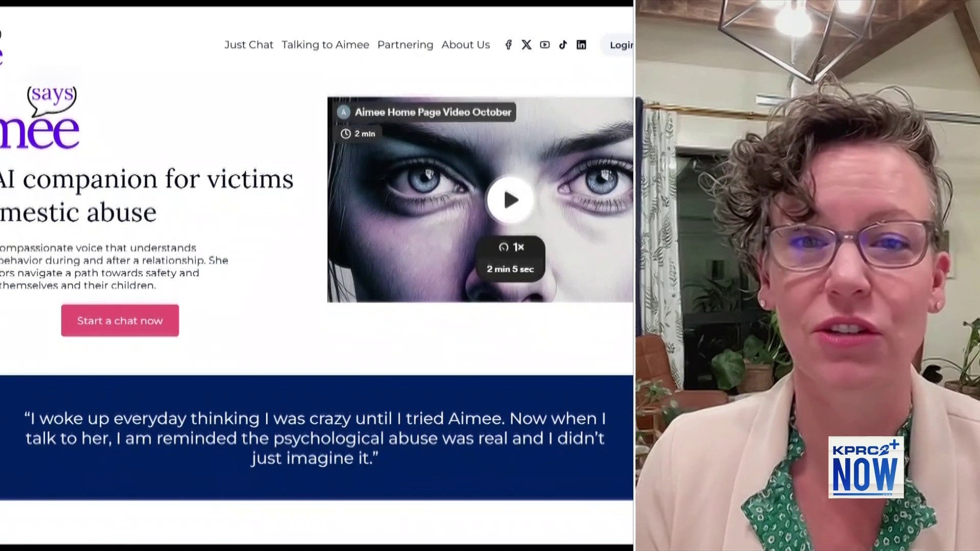Open the Facebook social icon
The image size is (980, 551).
pos(508,45)
